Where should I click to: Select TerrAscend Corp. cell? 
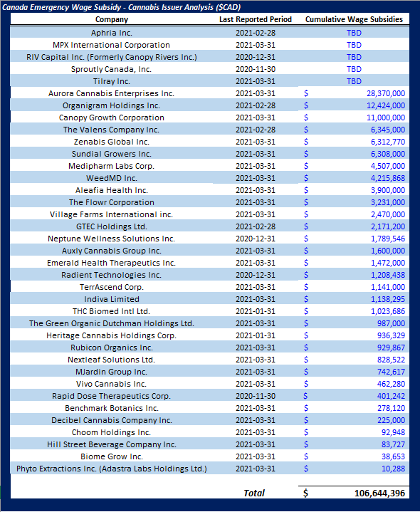(x=112, y=287)
